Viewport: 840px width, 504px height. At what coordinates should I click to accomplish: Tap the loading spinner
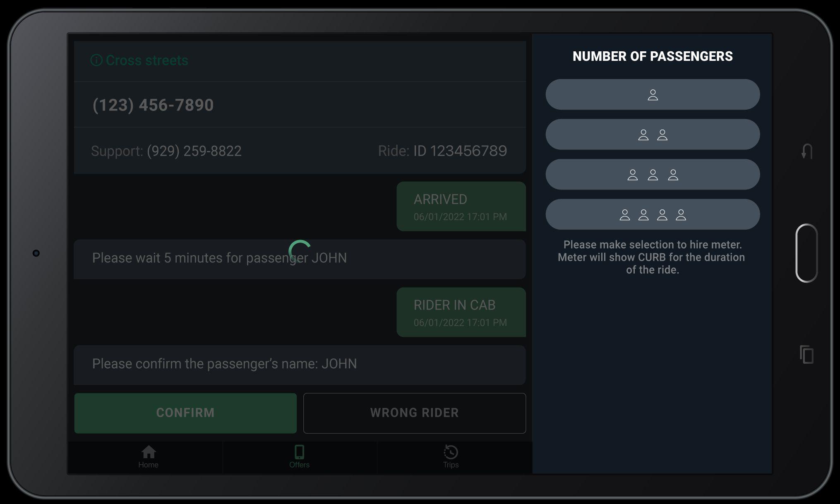click(300, 251)
